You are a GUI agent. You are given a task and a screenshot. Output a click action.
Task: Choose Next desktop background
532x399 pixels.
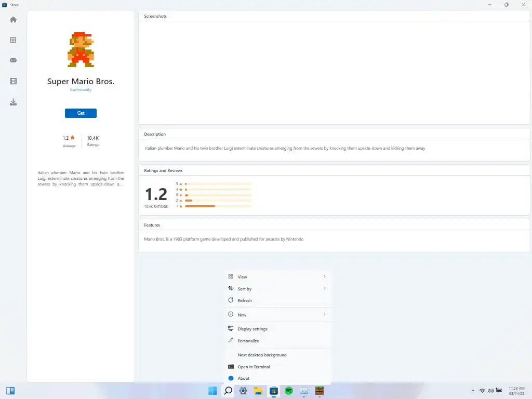point(277,355)
